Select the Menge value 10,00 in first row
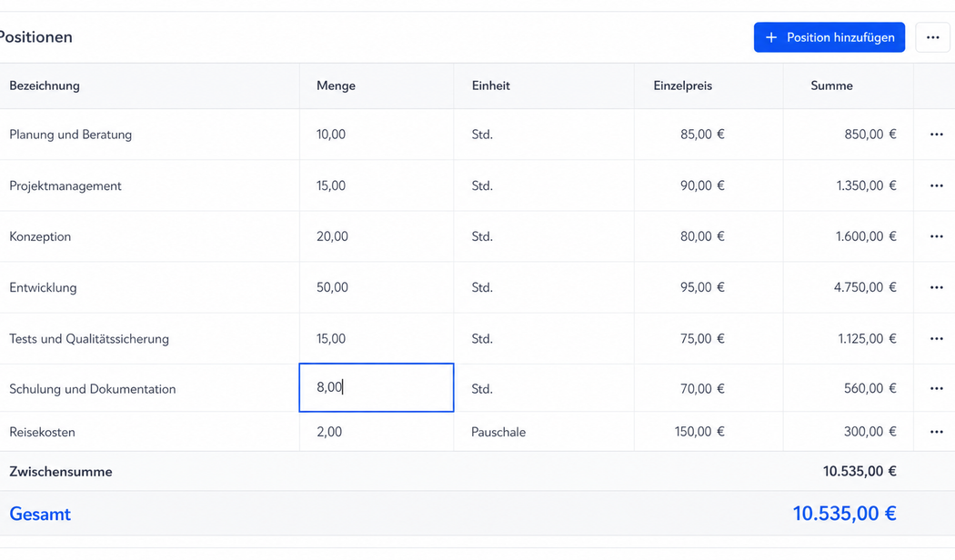Screen dimensions: 955x560 pyautogui.click(x=331, y=135)
